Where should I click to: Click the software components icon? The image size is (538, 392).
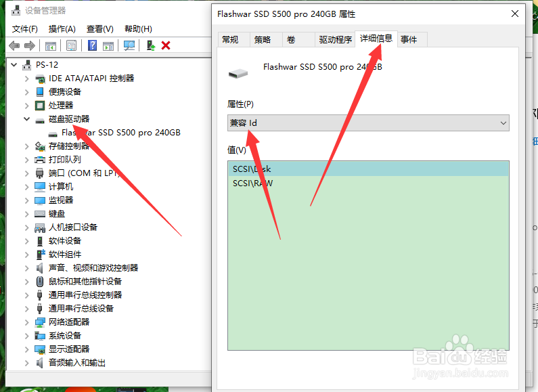click(41, 255)
